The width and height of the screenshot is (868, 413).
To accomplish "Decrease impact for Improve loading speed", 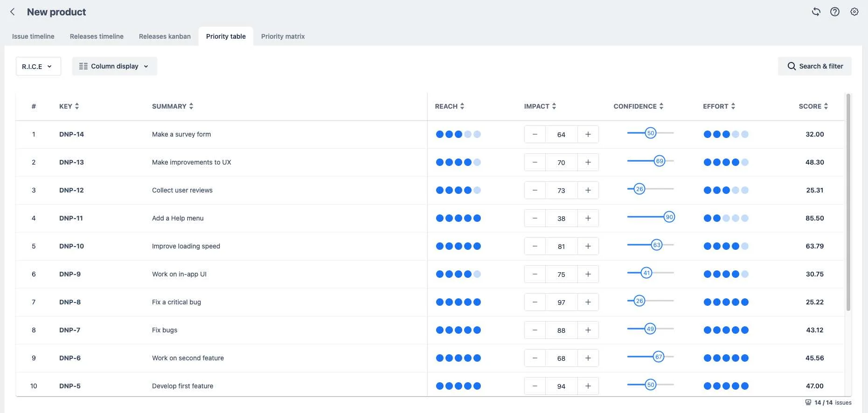I will (x=535, y=246).
